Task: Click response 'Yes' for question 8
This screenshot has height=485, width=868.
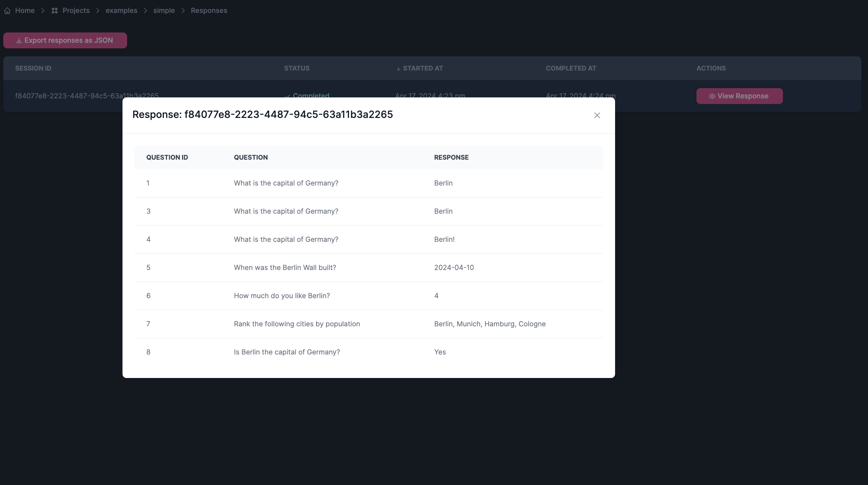Action: coord(440,352)
